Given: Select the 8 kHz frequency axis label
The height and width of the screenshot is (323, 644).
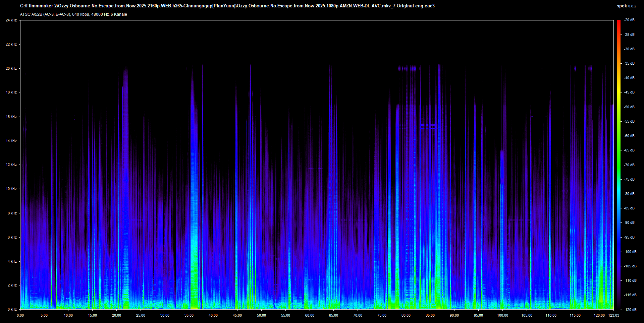Looking at the screenshot, I should 12,213.
